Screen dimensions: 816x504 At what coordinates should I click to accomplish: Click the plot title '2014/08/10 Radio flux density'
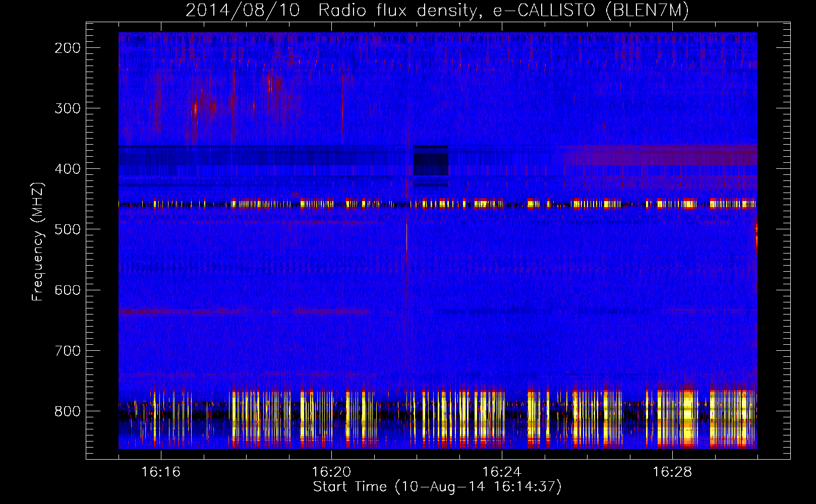click(x=437, y=10)
